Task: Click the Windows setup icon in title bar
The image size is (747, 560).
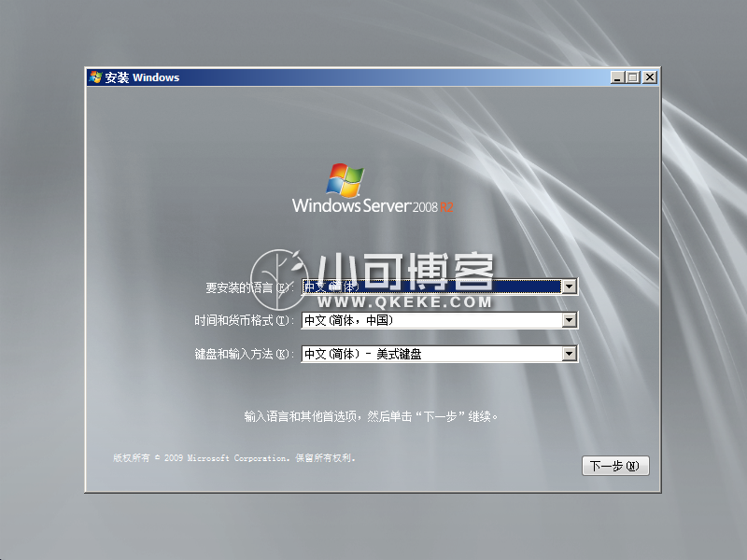Action: pyautogui.click(x=95, y=77)
